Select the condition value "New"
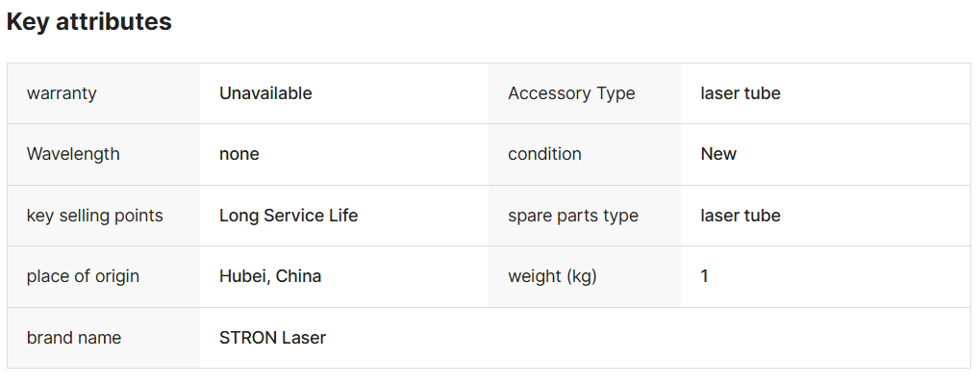This screenshot has width=980, height=385. (718, 154)
